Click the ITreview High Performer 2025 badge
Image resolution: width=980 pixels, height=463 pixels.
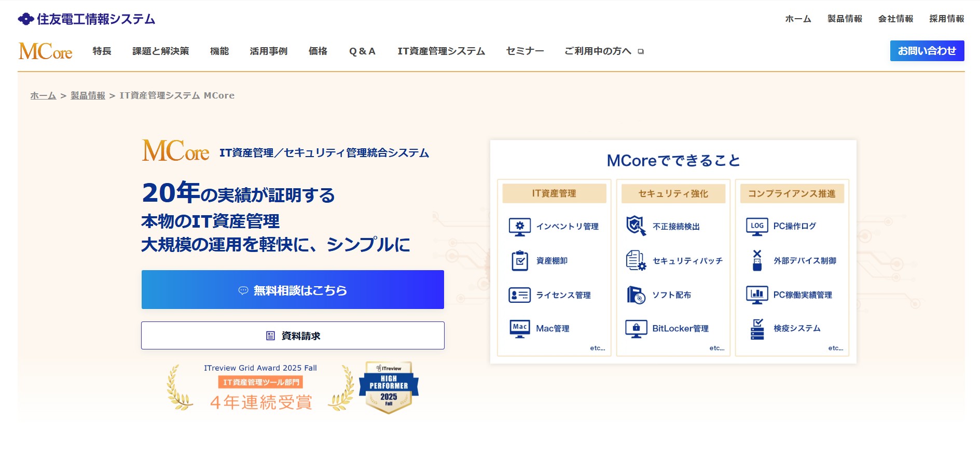[x=389, y=387]
